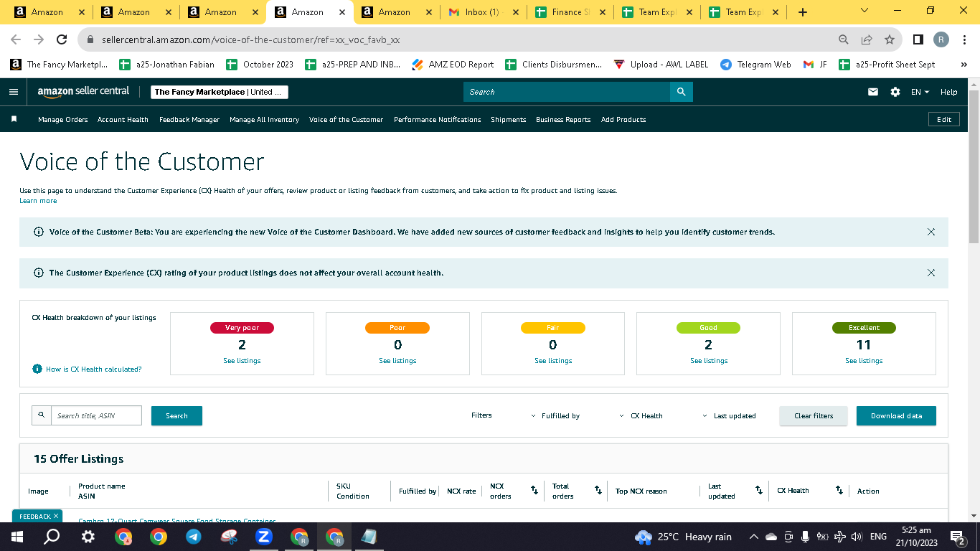This screenshot has height=551, width=980.
Task: Open the Windows Start menu
Action: point(17,537)
